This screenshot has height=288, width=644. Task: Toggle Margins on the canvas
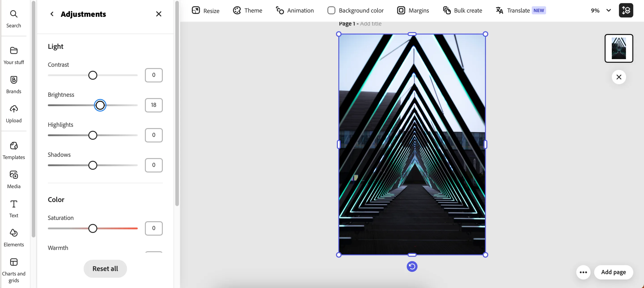coord(413,10)
